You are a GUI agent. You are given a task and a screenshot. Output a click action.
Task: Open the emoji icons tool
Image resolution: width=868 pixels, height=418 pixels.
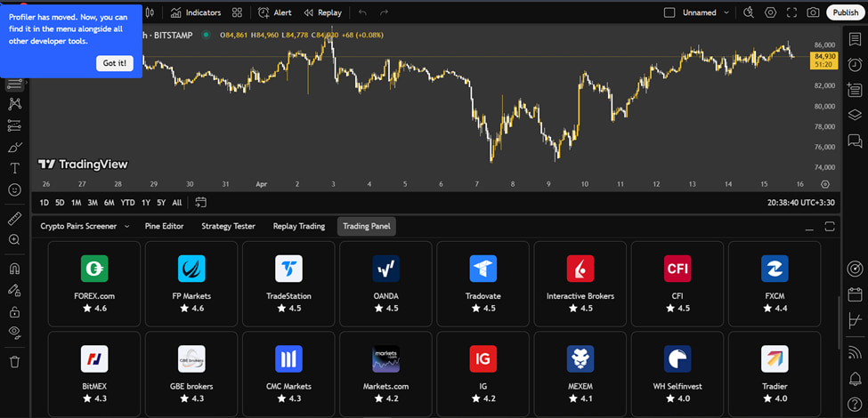tap(14, 189)
